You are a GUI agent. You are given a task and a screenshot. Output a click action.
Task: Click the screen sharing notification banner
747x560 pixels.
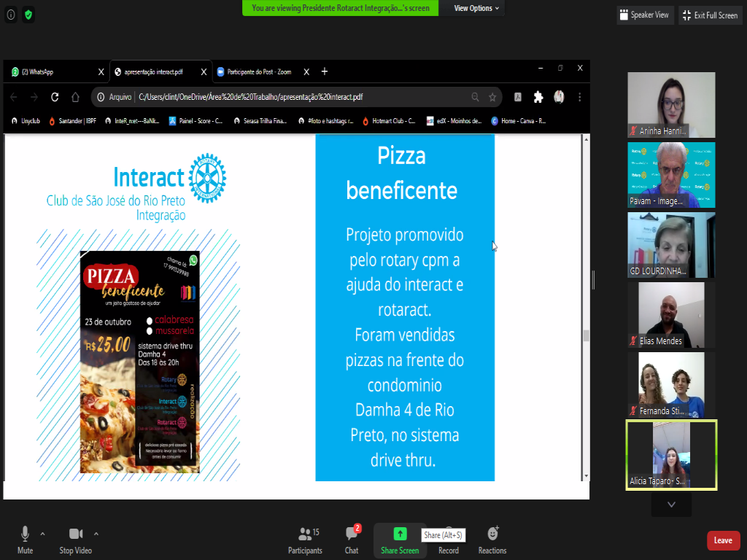341,8
